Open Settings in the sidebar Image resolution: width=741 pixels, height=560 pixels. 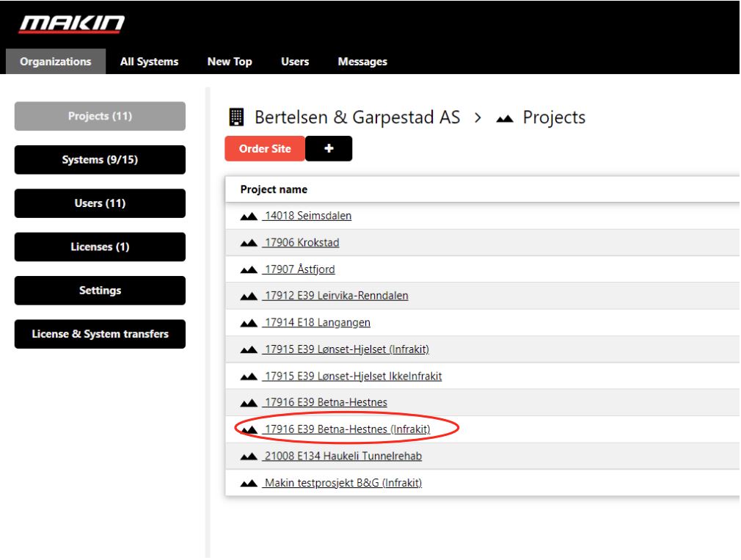pos(101,290)
